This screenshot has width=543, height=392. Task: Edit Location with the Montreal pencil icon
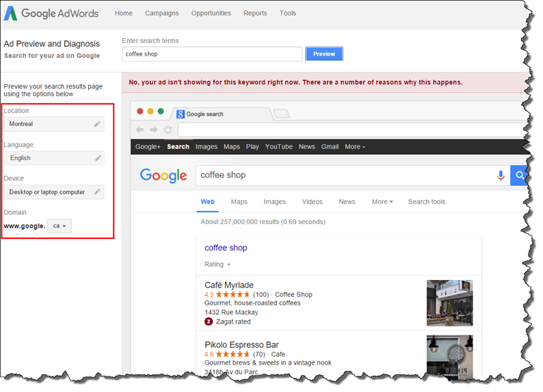97,124
